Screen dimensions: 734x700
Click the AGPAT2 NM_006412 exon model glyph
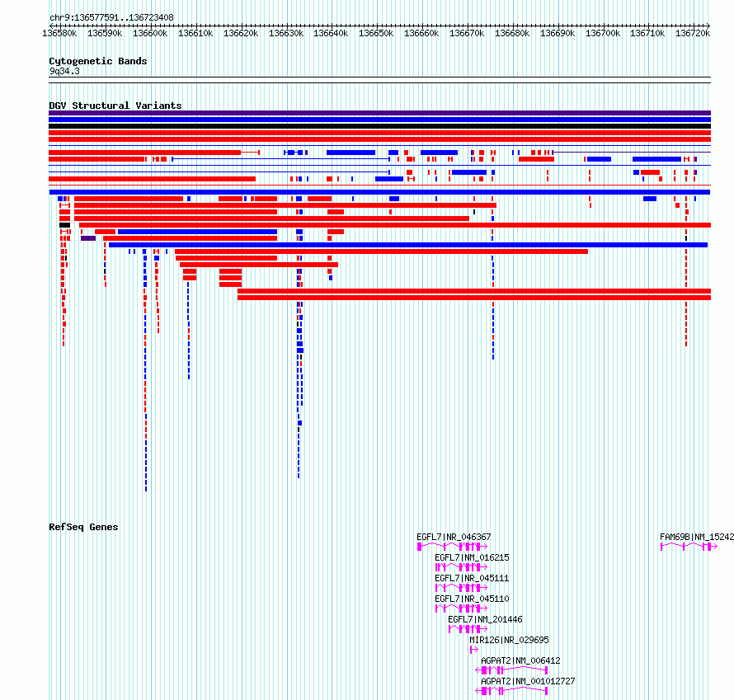511,670
